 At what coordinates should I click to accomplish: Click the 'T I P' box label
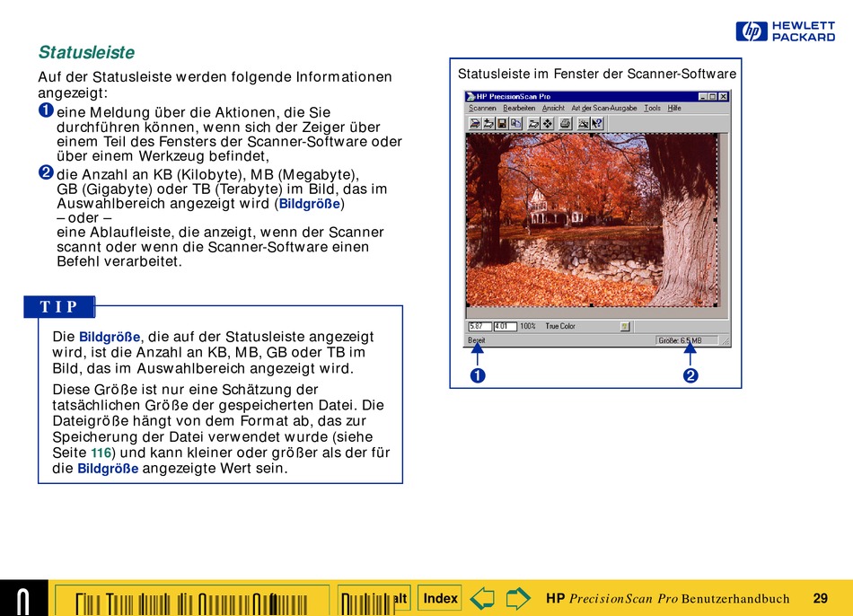(59, 307)
